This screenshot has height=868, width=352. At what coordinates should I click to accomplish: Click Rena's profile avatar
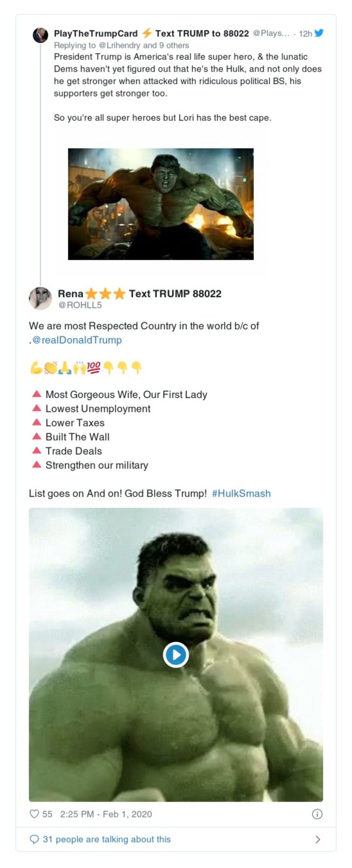(x=40, y=297)
